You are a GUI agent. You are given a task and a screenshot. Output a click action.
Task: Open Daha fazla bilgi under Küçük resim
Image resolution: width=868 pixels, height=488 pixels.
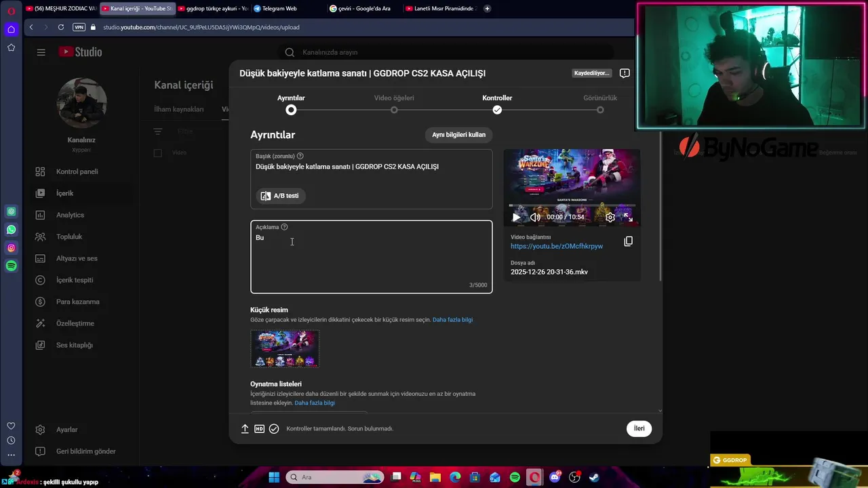[452, 320]
